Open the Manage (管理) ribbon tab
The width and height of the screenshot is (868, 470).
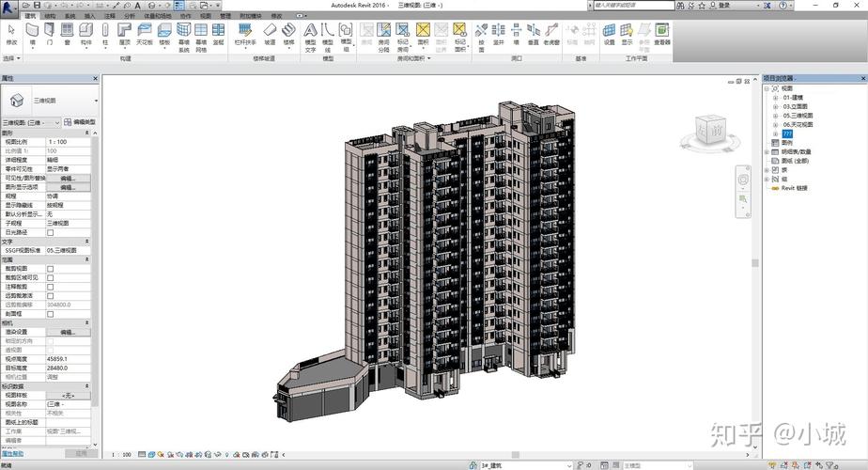pyautogui.click(x=225, y=16)
